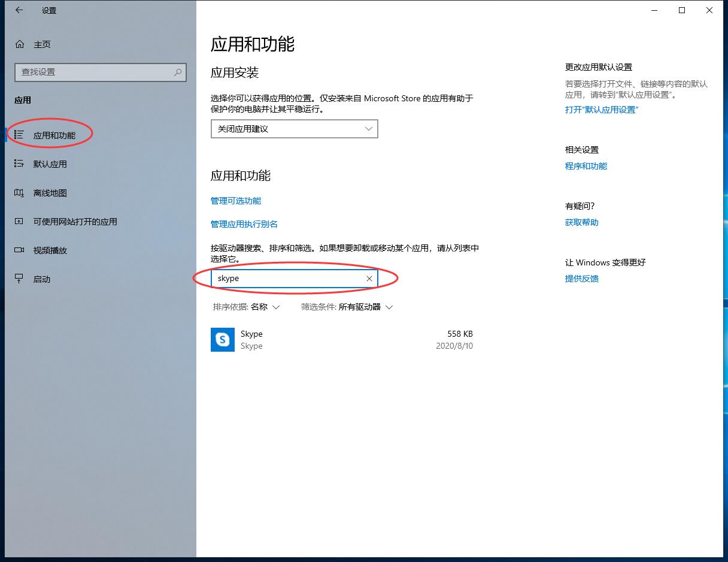Screen dimensions: 728x562
Task: Click the magnifier icon in 查找设置 box
Action: click(178, 72)
